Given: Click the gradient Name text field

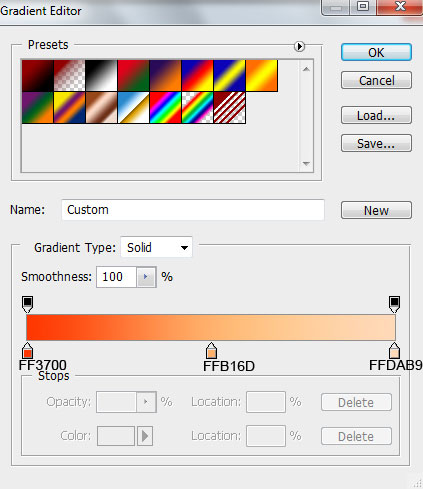Looking at the screenshot, I should (193, 210).
